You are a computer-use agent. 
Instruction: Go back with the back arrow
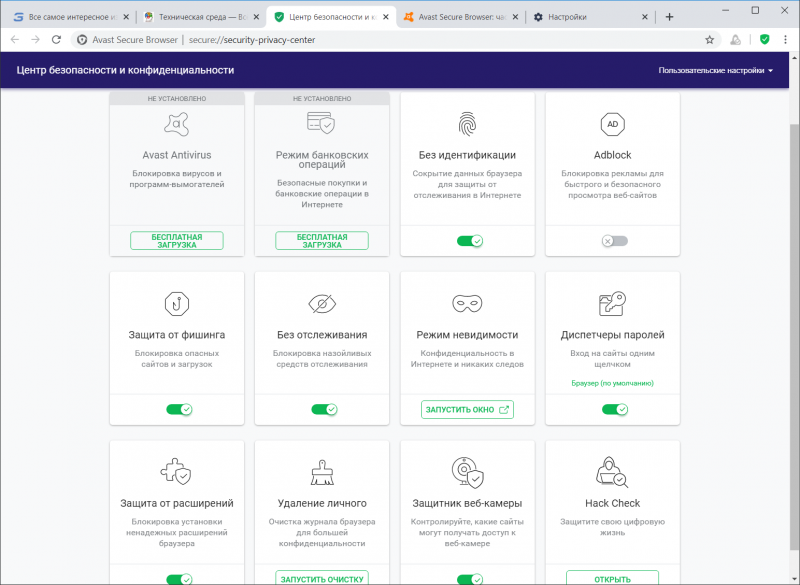[15, 40]
